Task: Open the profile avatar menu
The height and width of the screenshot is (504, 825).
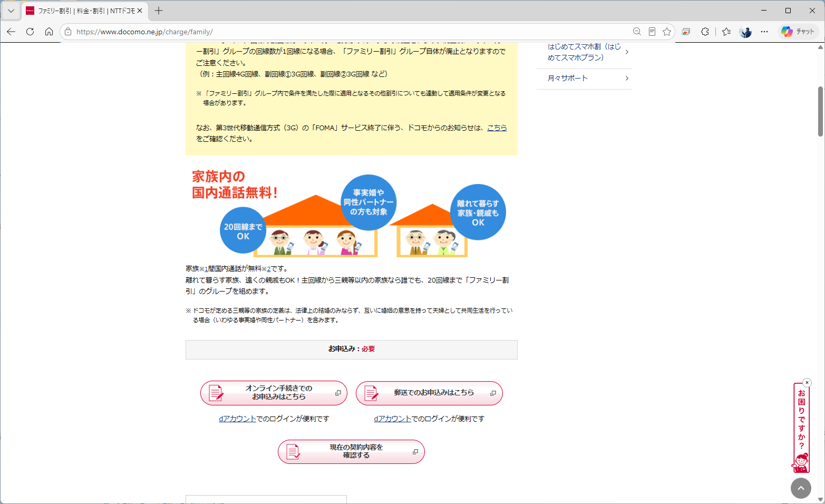Action: click(x=745, y=32)
